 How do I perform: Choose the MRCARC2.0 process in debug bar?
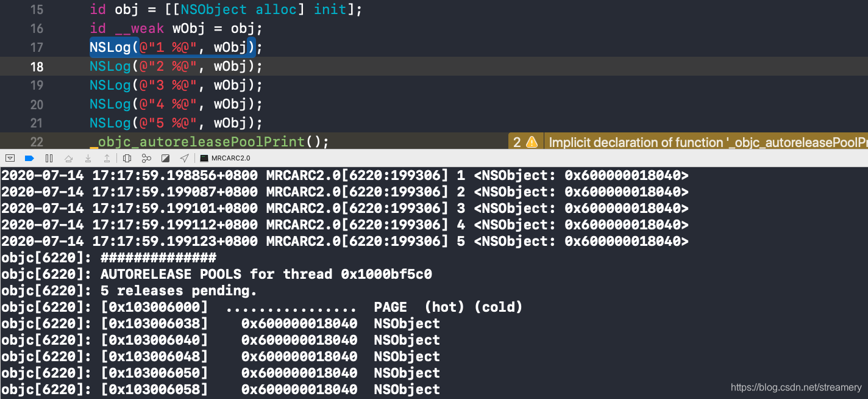226,158
